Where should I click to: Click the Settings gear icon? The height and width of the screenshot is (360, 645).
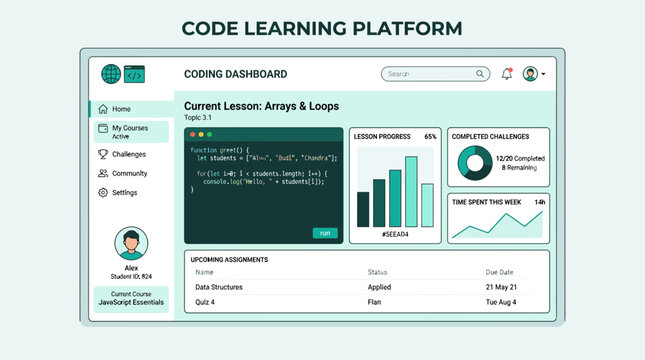coord(103,193)
